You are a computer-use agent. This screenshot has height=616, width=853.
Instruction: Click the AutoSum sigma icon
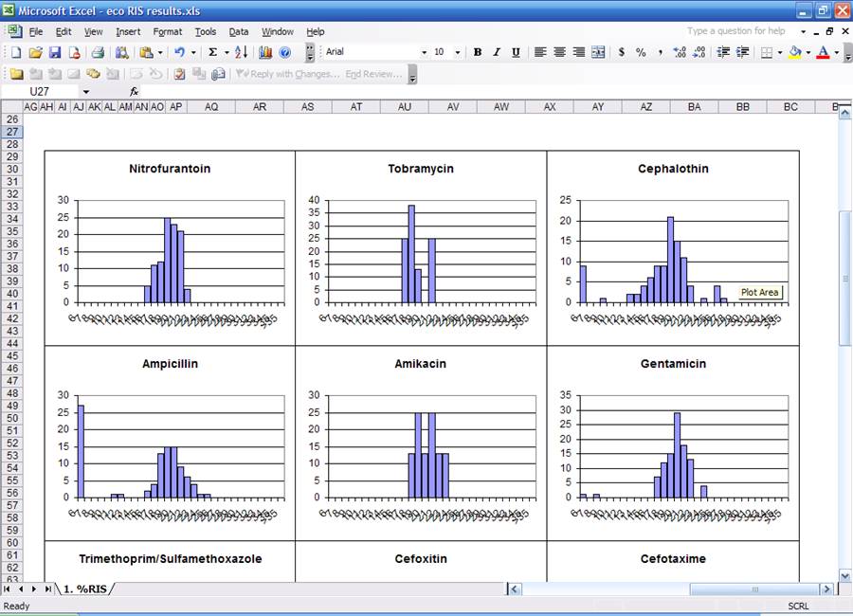coord(212,52)
